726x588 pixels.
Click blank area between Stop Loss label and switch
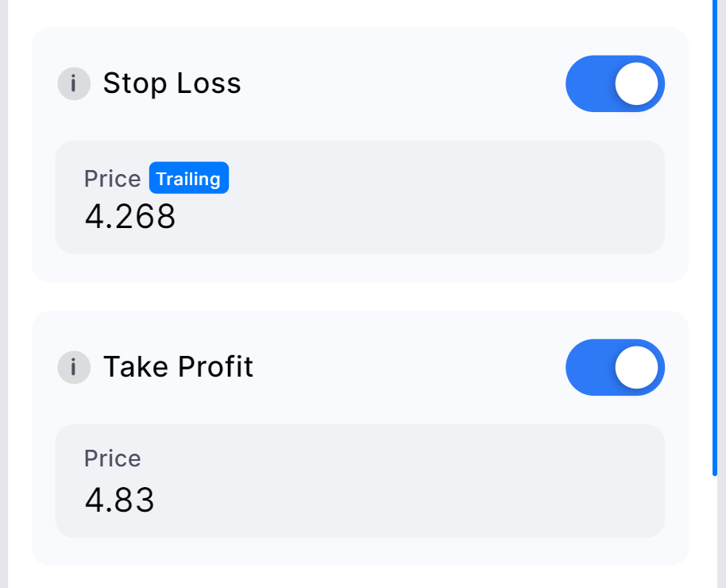tap(403, 83)
